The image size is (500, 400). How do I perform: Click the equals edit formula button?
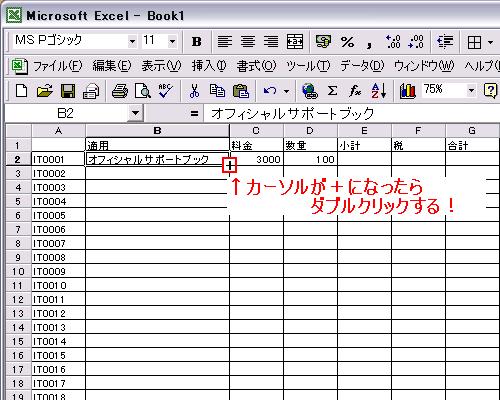click(194, 114)
